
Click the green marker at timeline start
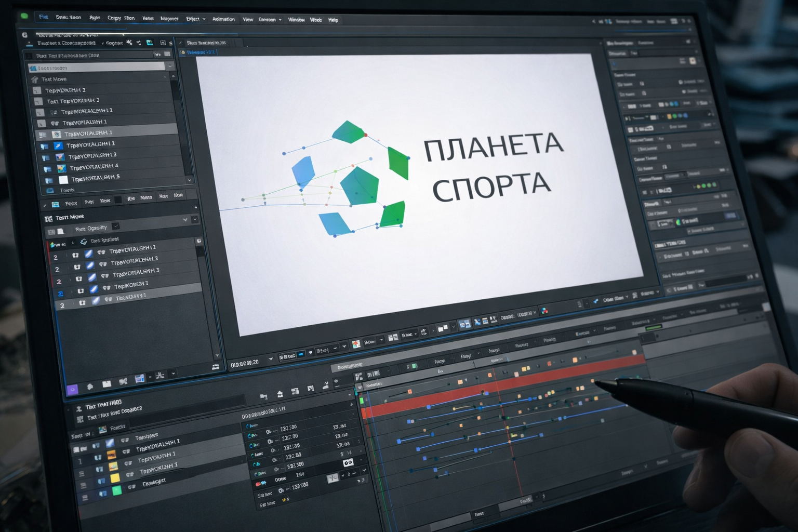click(x=362, y=401)
